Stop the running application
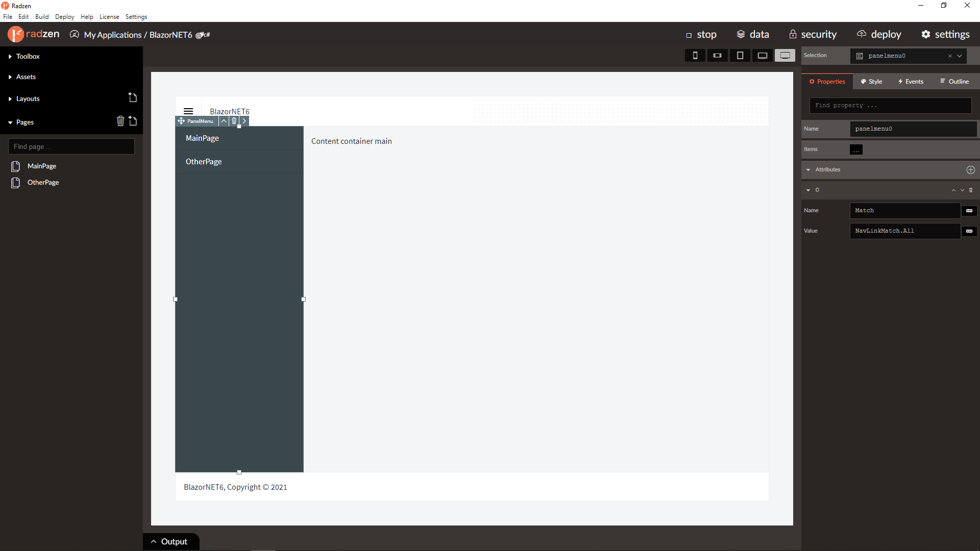Screen dimensions: 980x551 701,34
